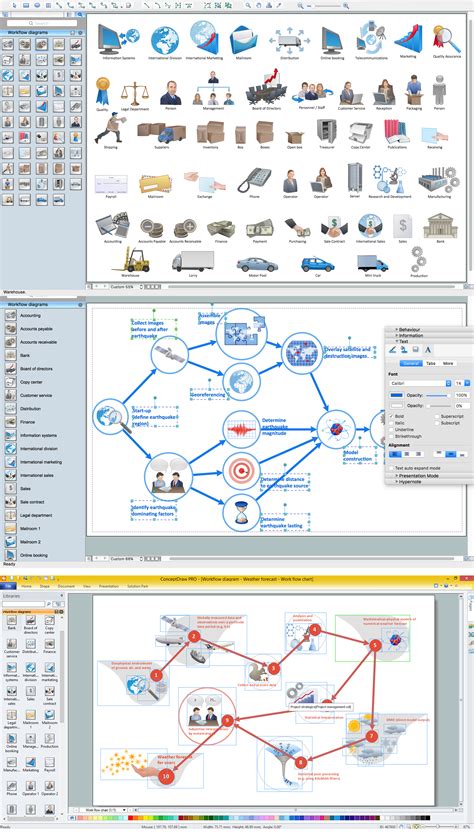Open the Calibri font dropdown

click(420, 384)
